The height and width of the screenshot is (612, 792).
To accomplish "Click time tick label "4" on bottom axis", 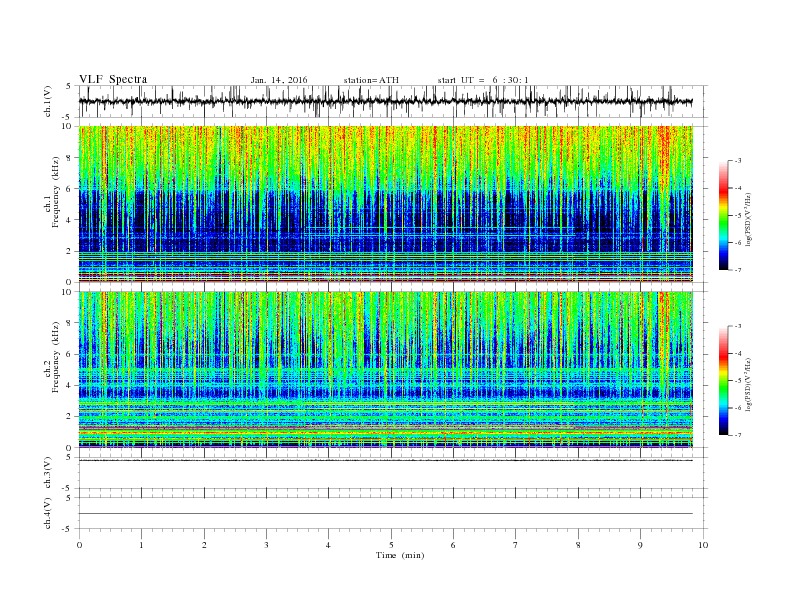I will click(x=328, y=545).
